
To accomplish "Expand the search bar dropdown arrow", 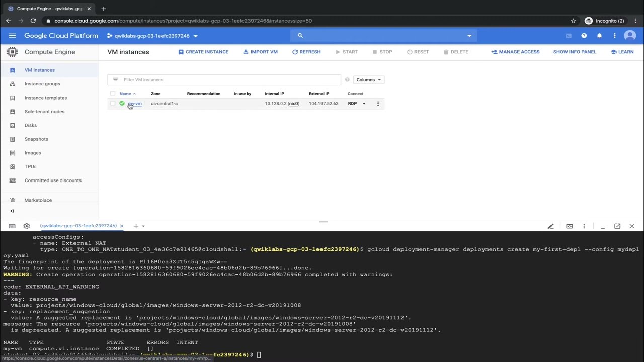I will (469, 36).
